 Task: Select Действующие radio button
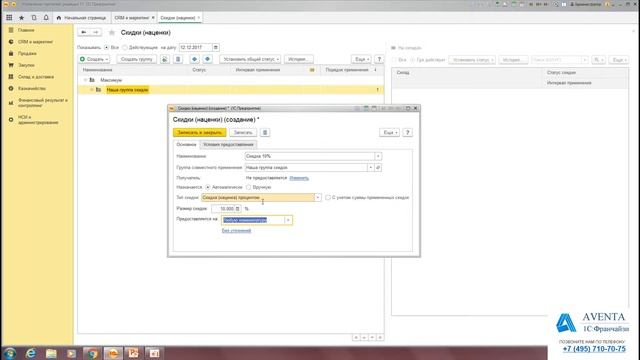coord(125,48)
